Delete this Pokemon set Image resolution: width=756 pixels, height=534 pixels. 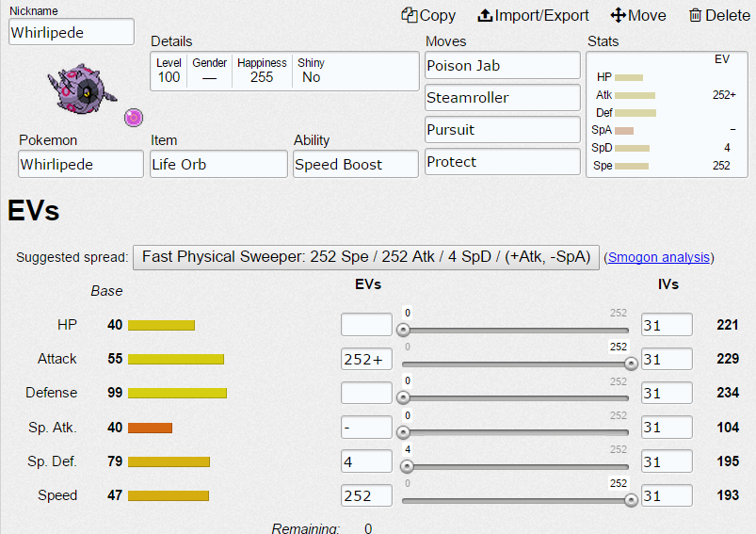pos(719,15)
